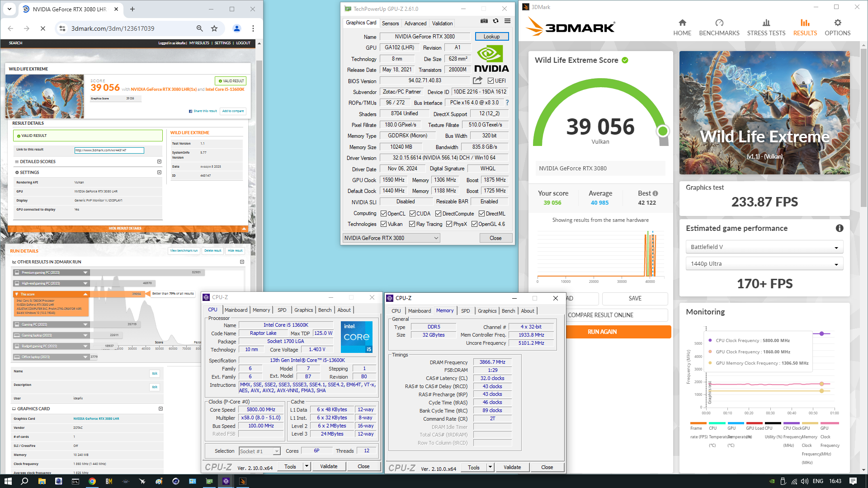Open Battlefield V game dropdown
The height and width of the screenshot is (488, 868).
(x=764, y=247)
